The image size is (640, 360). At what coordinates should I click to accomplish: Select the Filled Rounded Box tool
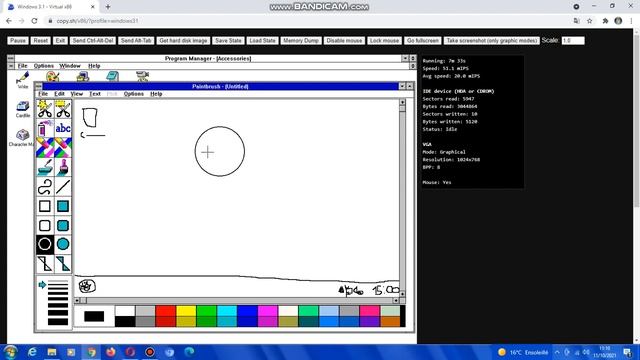pos(63,225)
